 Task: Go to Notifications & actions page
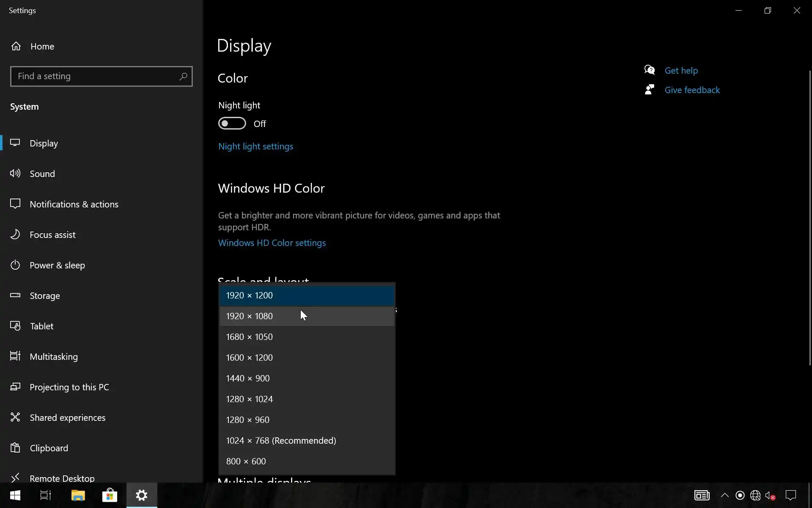tap(74, 204)
